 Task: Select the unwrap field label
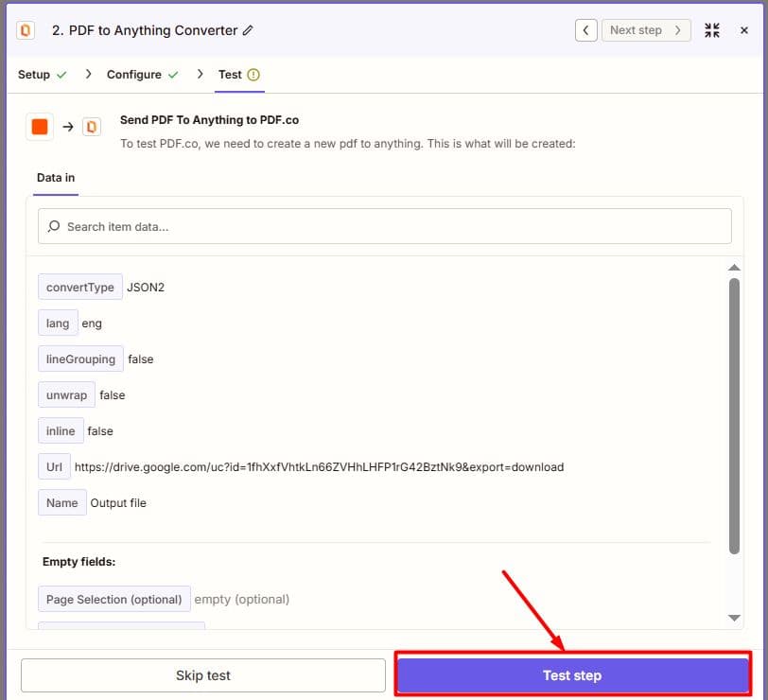point(66,395)
